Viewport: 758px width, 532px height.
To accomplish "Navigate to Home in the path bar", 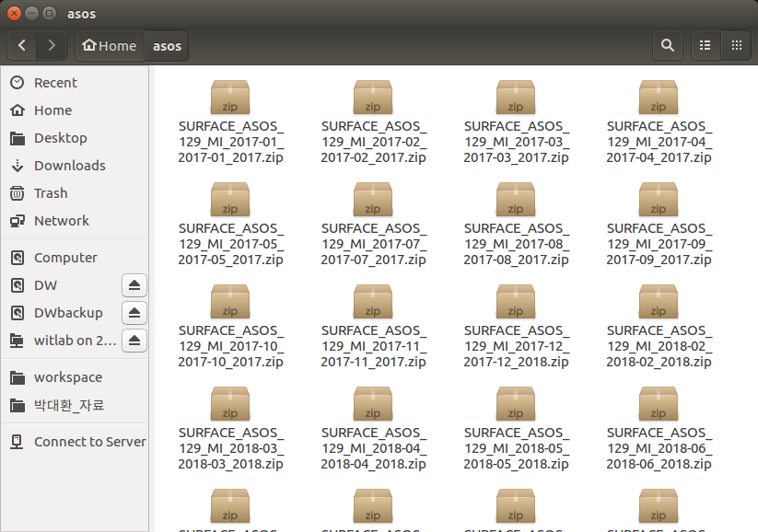I will [x=110, y=45].
